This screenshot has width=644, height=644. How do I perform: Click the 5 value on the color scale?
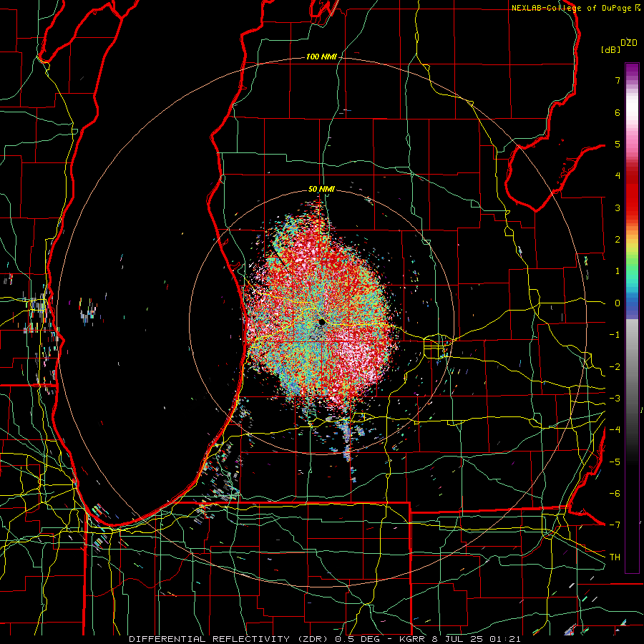coord(618,144)
